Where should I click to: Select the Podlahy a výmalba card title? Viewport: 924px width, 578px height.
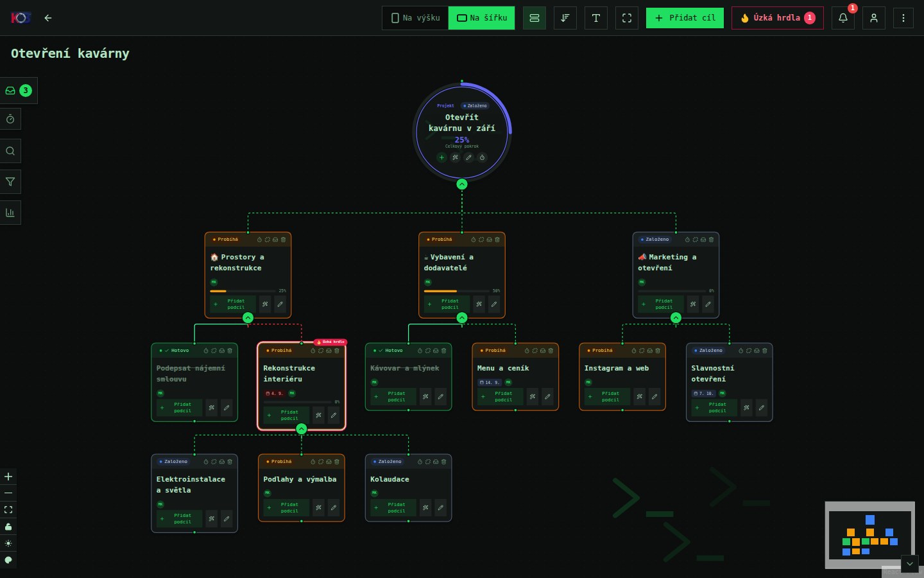pyautogui.click(x=300, y=479)
